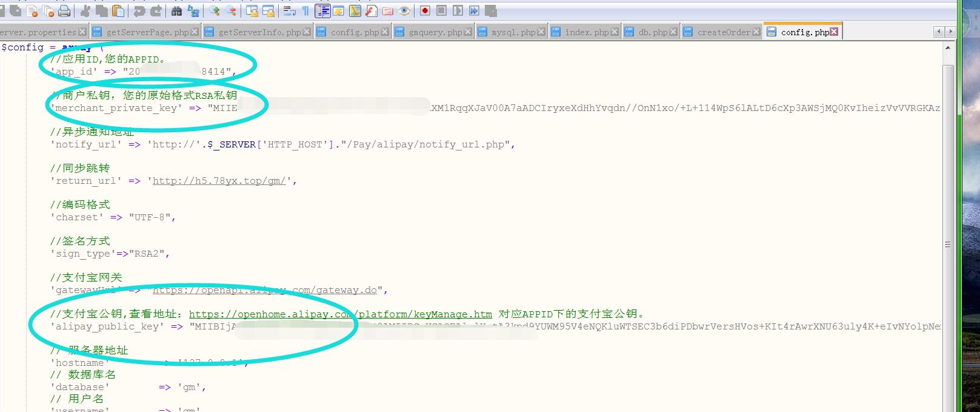Image resolution: width=980 pixels, height=412 pixels.
Task: Toggle show all characters pilcrow icon
Action: 305,11
